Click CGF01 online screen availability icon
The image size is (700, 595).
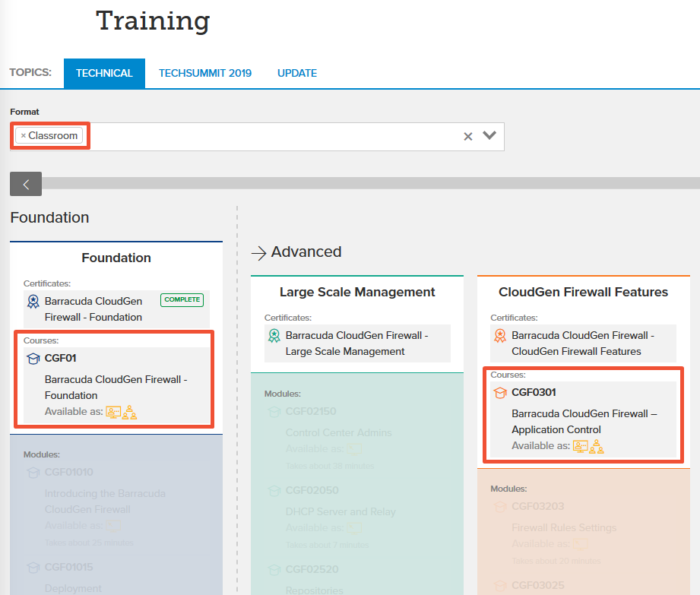click(113, 412)
